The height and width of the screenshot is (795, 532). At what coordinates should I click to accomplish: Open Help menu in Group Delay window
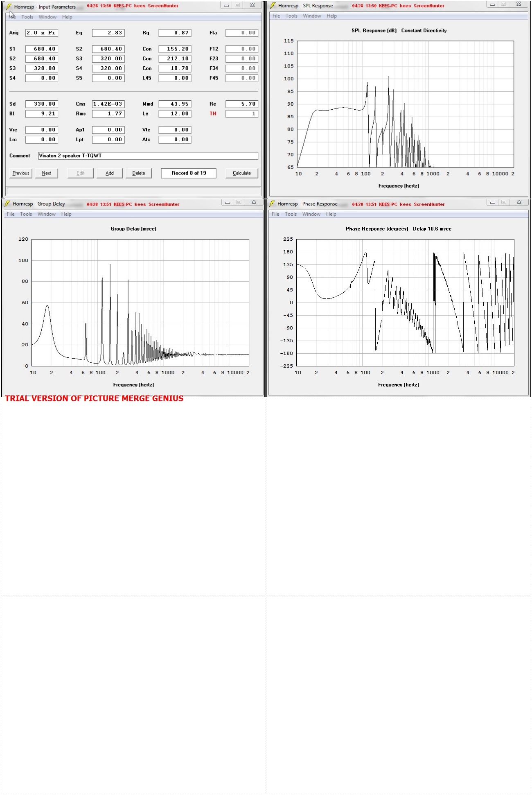pyautogui.click(x=66, y=214)
